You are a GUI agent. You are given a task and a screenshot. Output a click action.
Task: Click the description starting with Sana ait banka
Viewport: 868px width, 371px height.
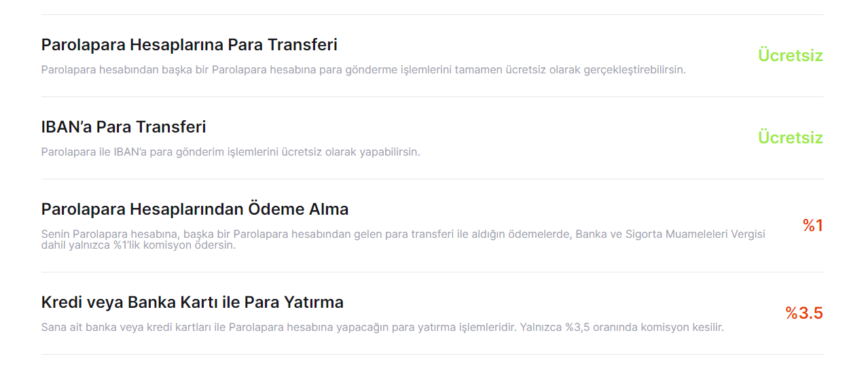pos(382,328)
